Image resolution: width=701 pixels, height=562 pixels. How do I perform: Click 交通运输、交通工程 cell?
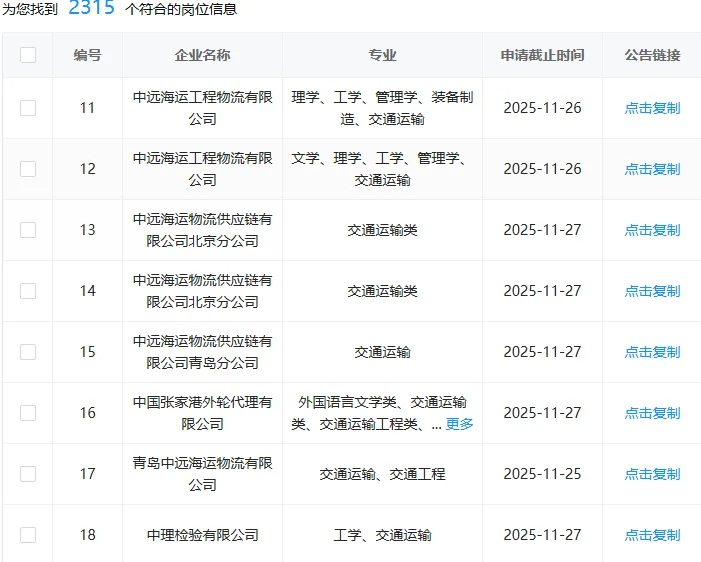pos(382,474)
